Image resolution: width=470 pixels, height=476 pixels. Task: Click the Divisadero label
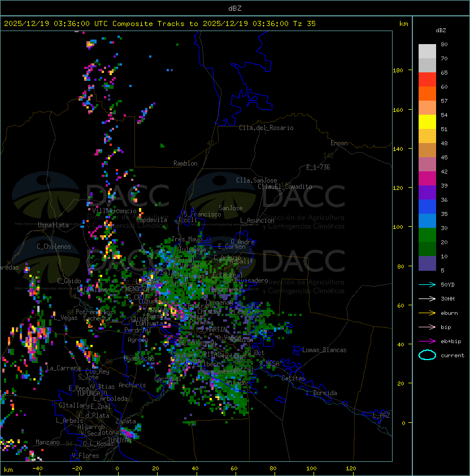[x=251, y=280]
